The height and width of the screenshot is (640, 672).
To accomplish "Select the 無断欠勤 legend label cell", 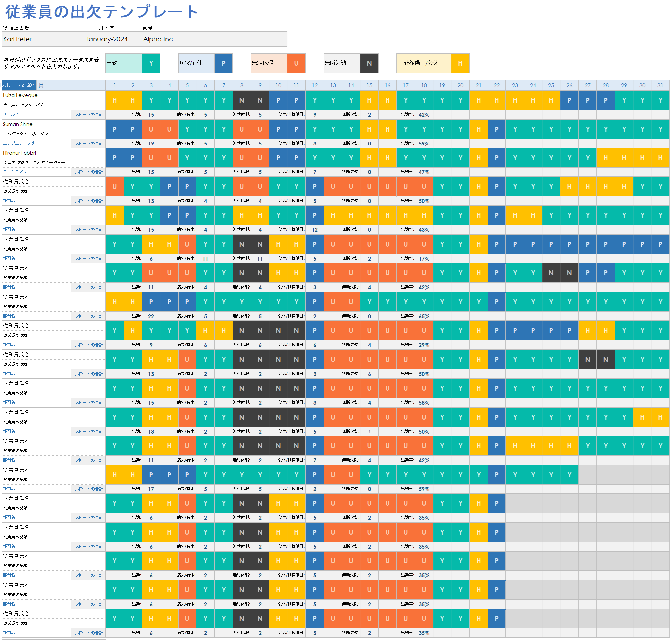I will coord(342,63).
